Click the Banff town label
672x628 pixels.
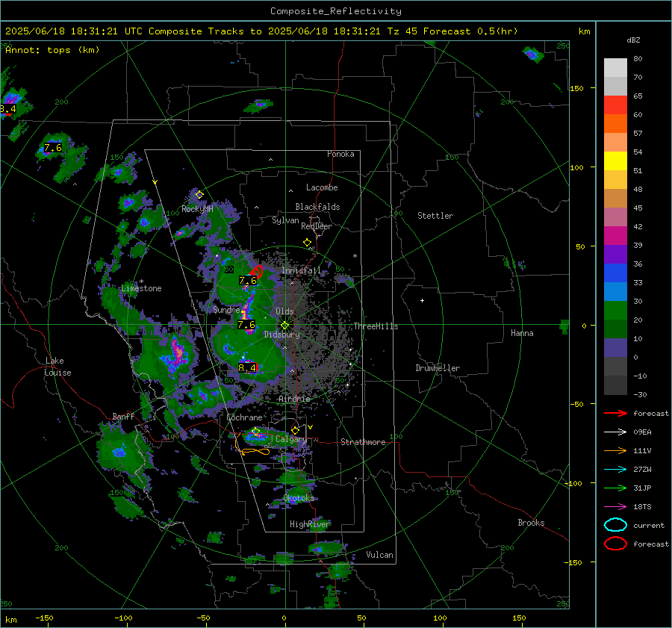tap(123, 417)
